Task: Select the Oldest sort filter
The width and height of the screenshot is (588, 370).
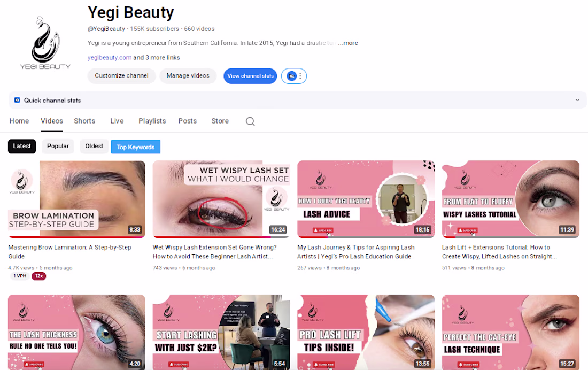Action: coord(94,146)
